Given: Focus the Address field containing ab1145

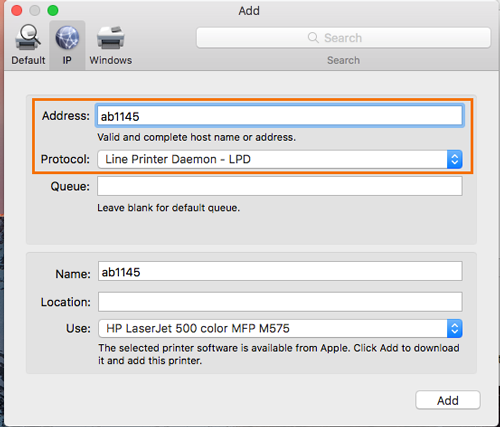Looking at the screenshot, I should click(280, 116).
